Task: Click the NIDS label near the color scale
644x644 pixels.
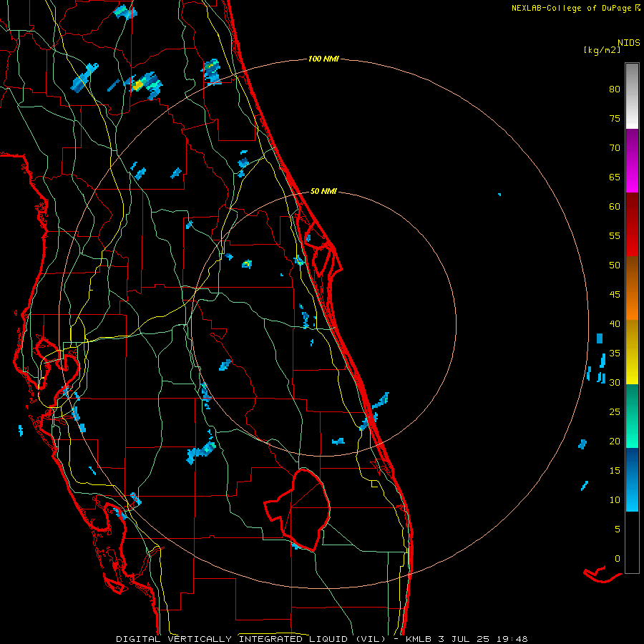Action: (x=629, y=43)
